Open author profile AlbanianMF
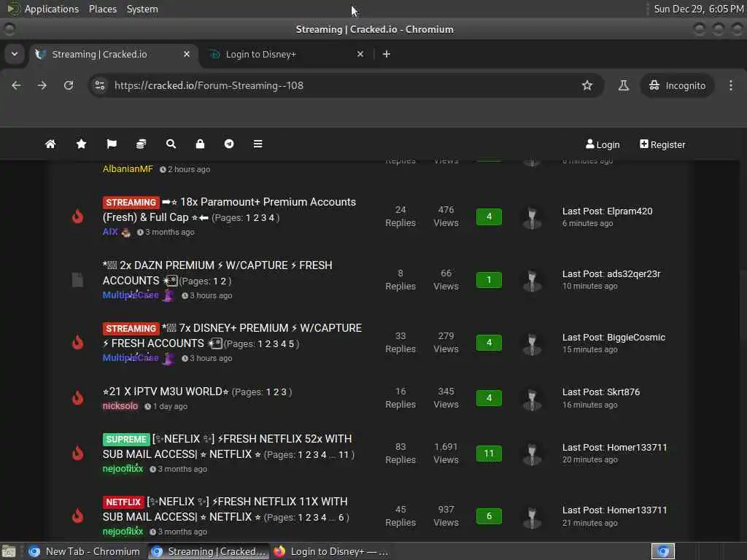 click(128, 169)
